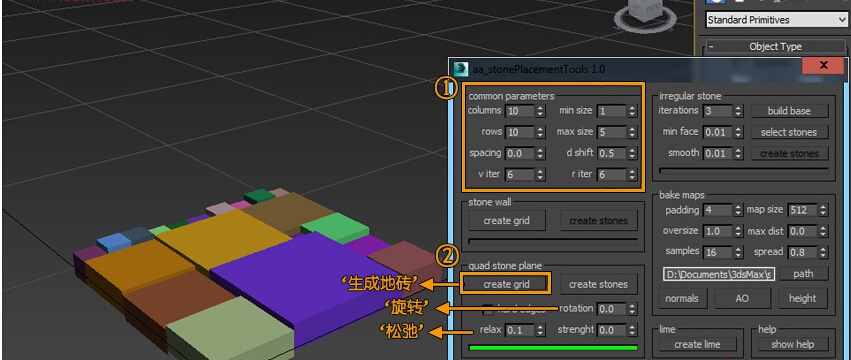
Task: Click the iterations value field
Action: click(x=717, y=111)
